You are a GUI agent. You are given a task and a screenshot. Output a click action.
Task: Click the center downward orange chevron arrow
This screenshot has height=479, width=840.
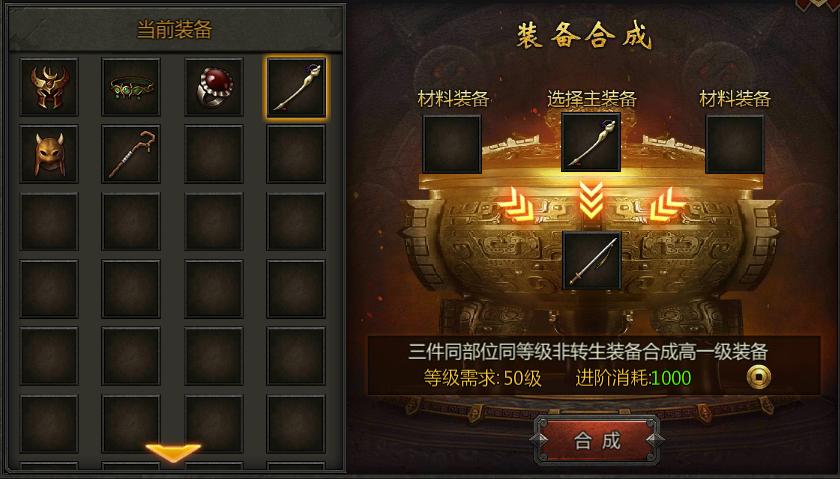(591, 200)
